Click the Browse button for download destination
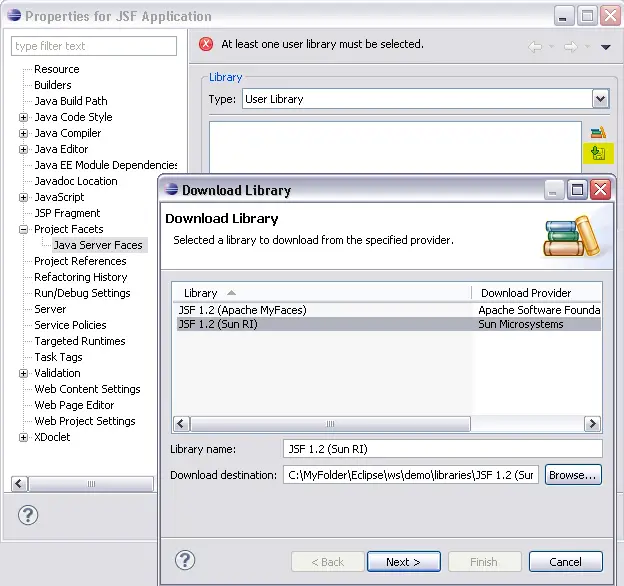Viewport: 624px width, 586px height. [573, 475]
